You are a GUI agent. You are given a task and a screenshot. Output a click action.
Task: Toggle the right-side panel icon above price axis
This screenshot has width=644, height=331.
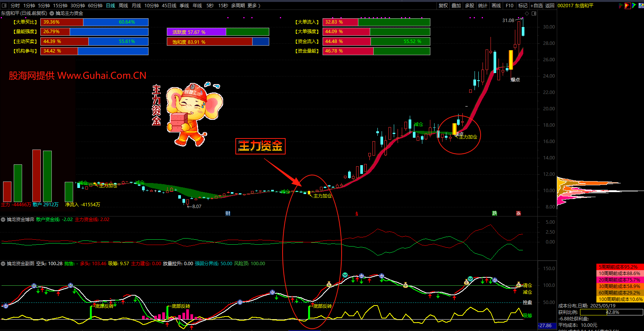534,13
